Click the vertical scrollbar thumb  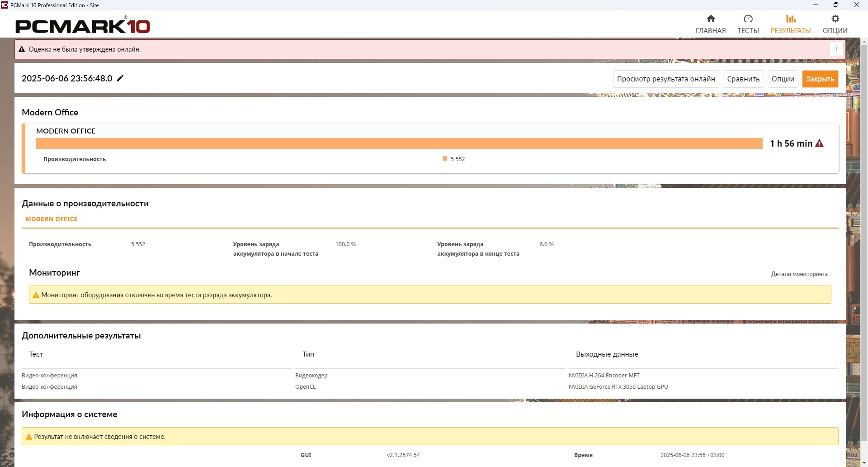864,242
